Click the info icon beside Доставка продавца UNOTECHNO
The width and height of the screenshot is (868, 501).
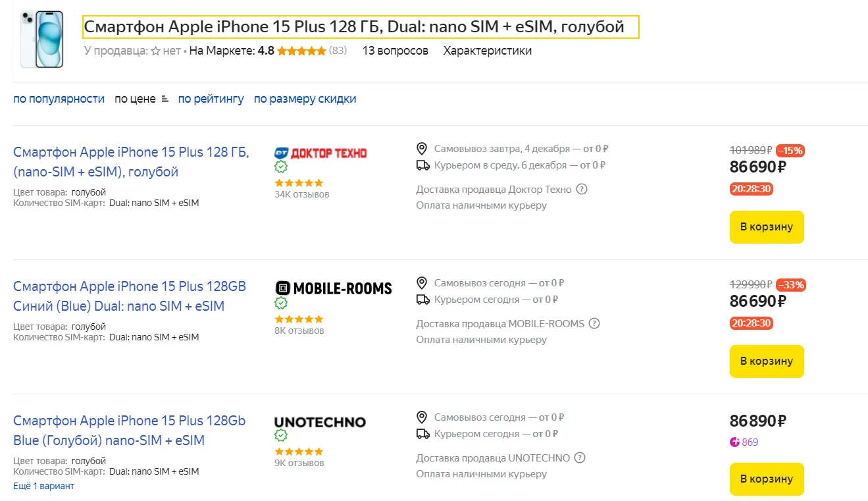pos(580,458)
